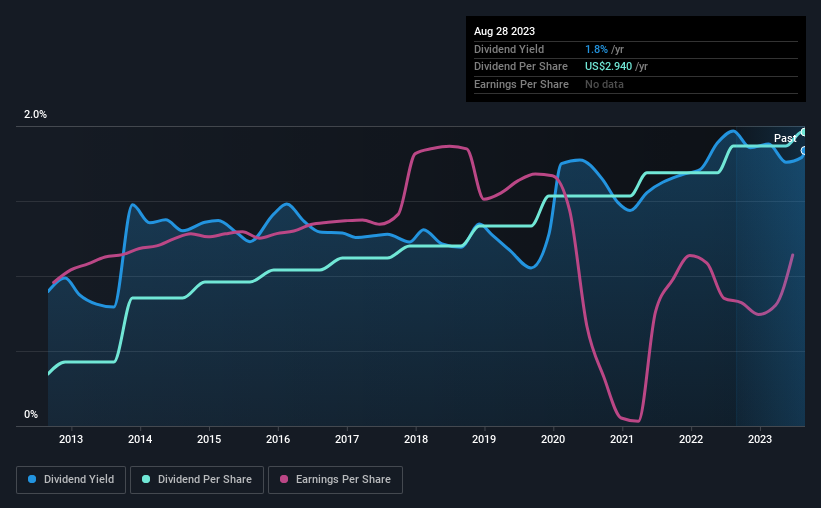This screenshot has height=508, width=821.
Task: Click "No data" in Earnings tooltip row
Action: (x=605, y=85)
